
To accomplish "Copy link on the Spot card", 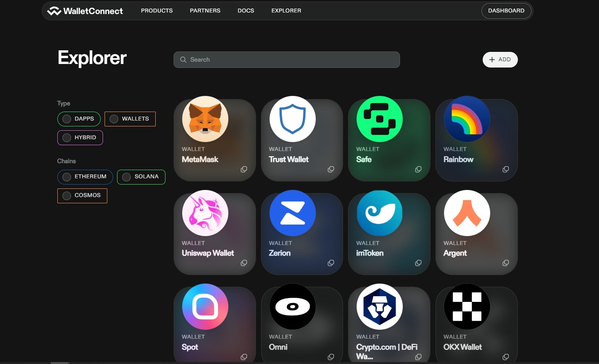I will click(x=244, y=357).
